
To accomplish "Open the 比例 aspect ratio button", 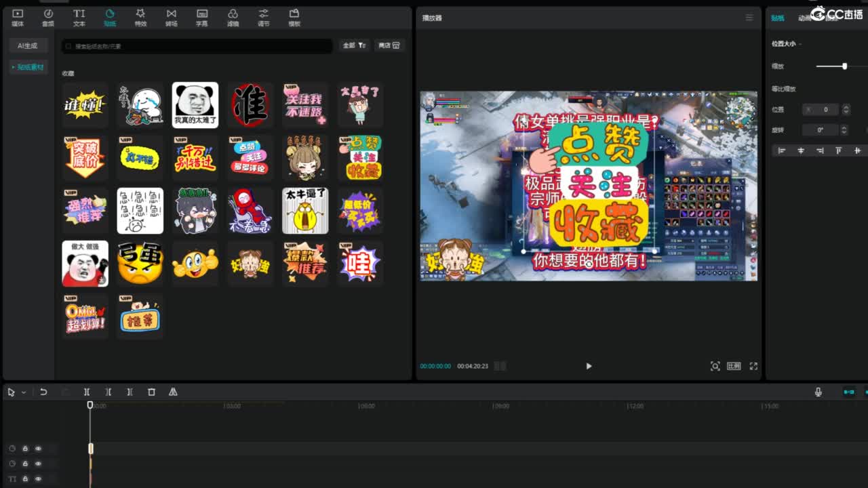I will click(734, 366).
